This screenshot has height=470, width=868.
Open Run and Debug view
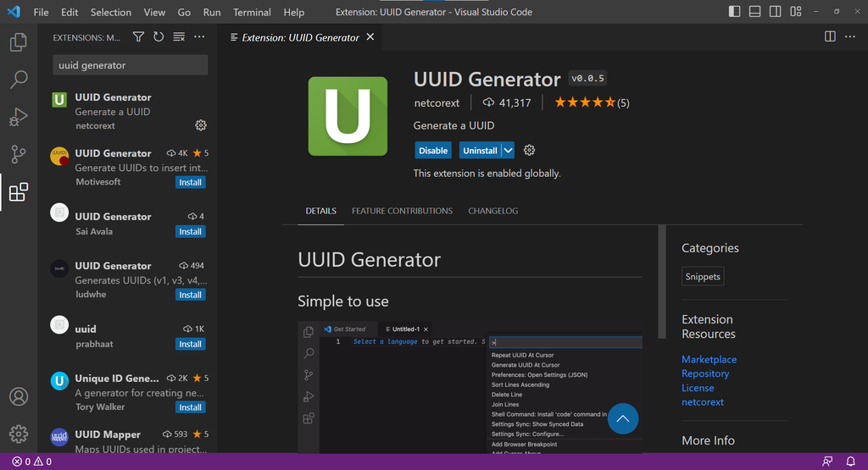point(19,117)
